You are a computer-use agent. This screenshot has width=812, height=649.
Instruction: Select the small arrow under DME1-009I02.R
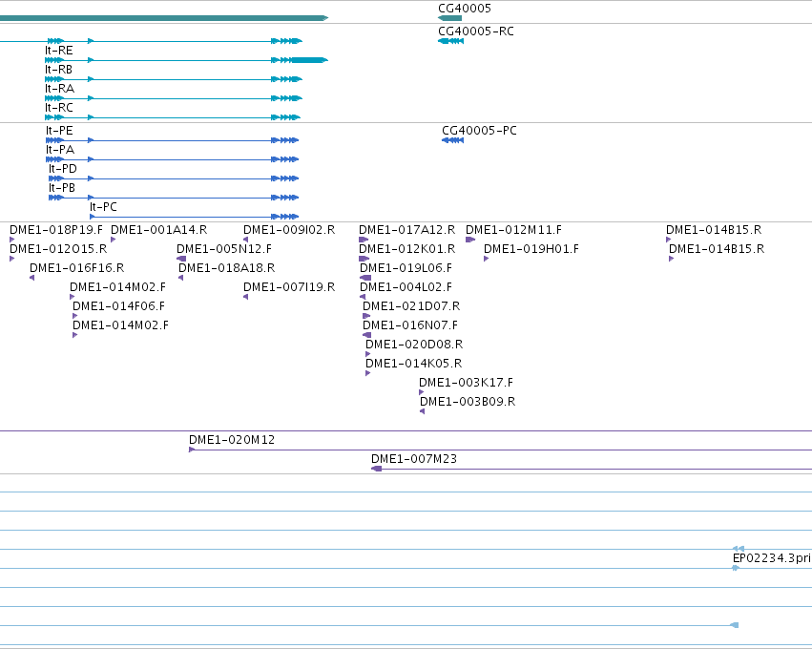coord(245,240)
